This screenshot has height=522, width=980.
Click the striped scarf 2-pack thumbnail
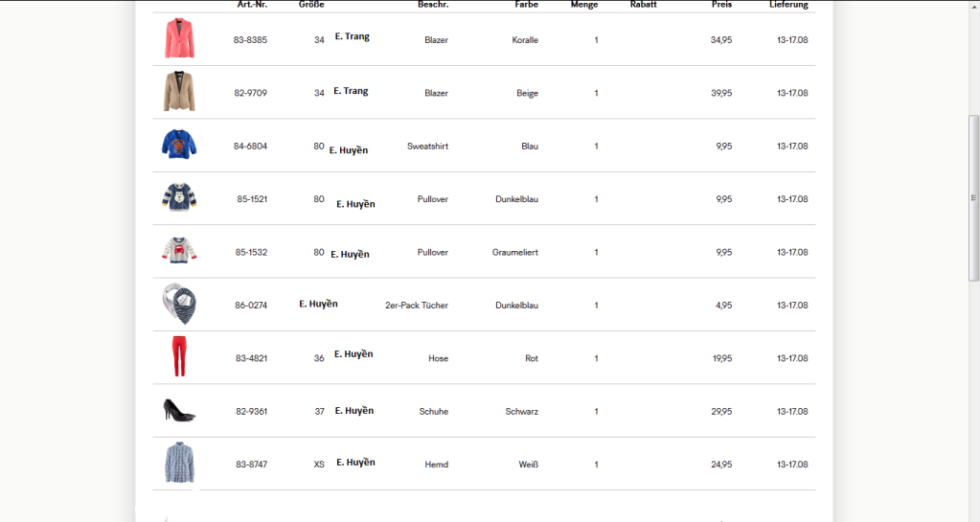179,304
